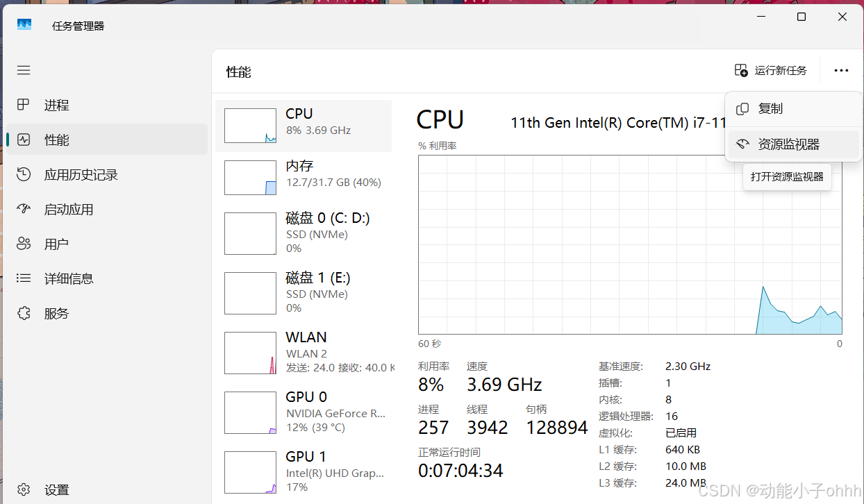Viewport: 864px width, 504px height.
Task: Select GPU 0 graph thumbnail
Action: [x=250, y=413]
